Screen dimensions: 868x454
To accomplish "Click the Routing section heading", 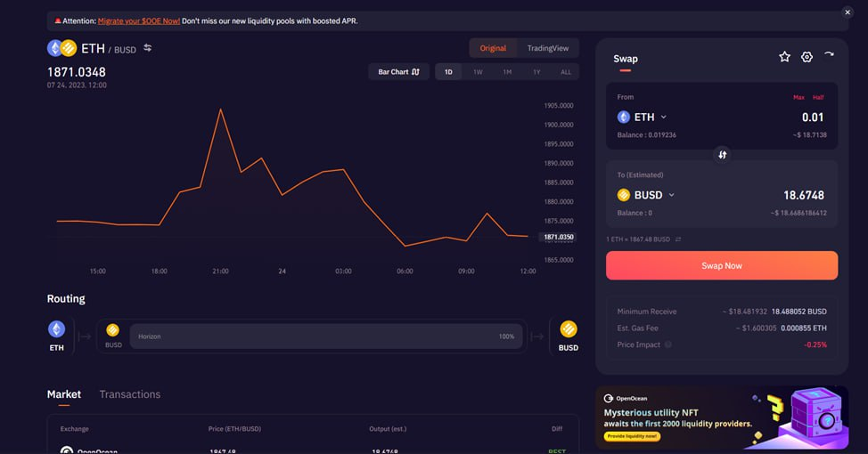I will [66, 298].
